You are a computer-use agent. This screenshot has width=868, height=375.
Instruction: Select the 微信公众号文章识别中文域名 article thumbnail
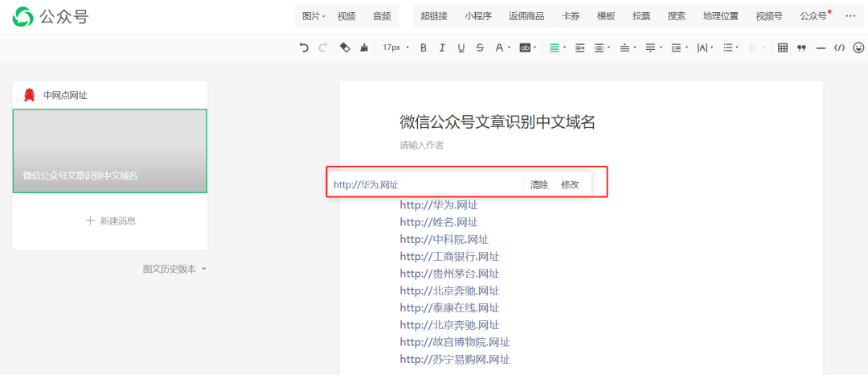pyautogui.click(x=109, y=150)
